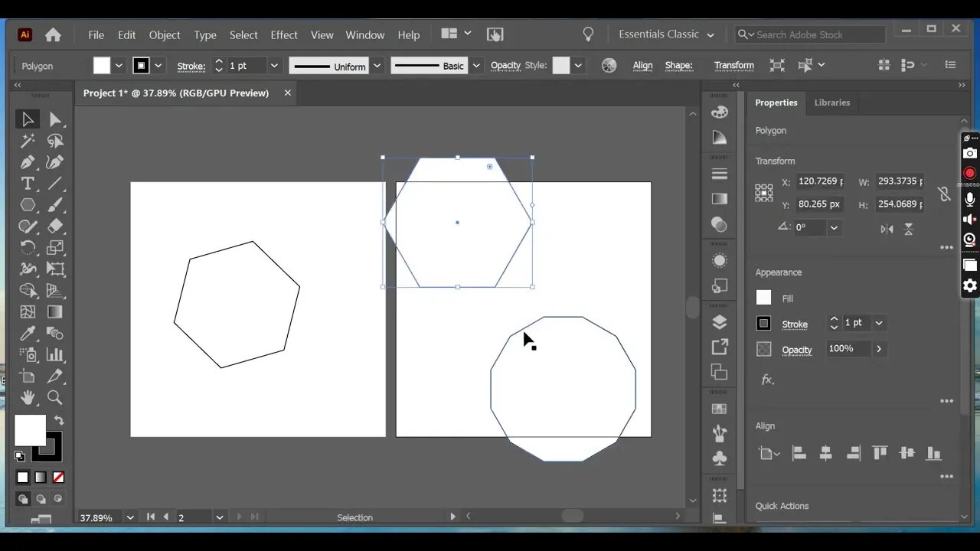980x551 pixels.
Task: Select the Eraser tool
Action: coord(55,227)
